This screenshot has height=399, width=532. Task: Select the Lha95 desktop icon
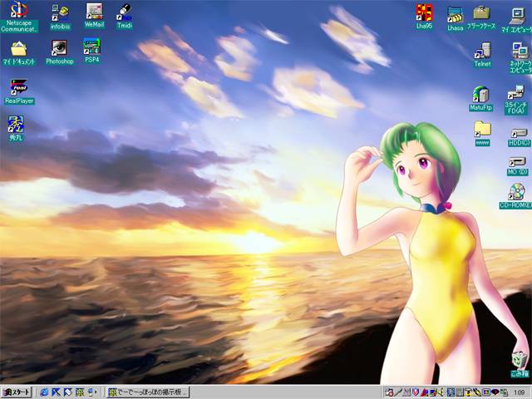pyautogui.click(x=425, y=12)
